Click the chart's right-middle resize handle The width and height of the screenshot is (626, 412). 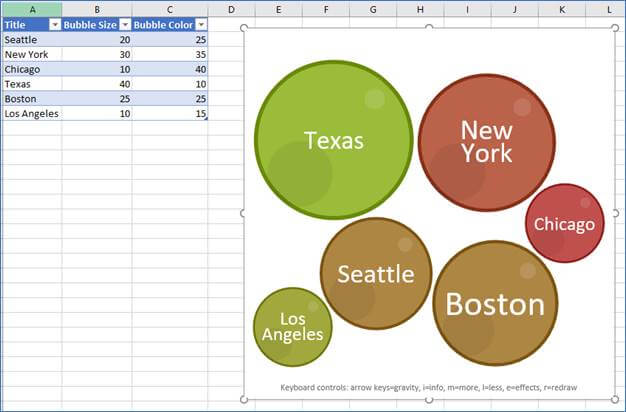(616, 213)
